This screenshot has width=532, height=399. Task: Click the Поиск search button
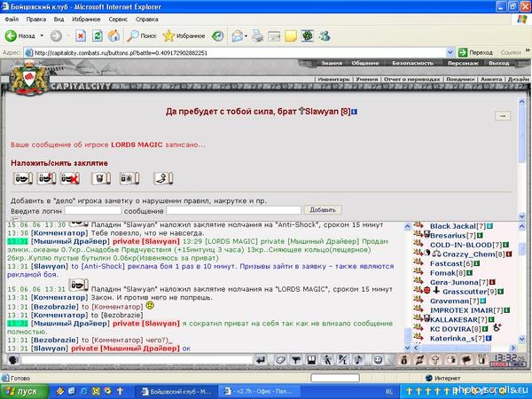click(142, 35)
